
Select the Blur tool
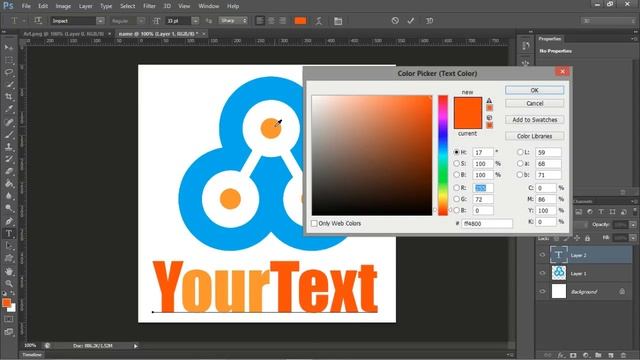(9, 196)
